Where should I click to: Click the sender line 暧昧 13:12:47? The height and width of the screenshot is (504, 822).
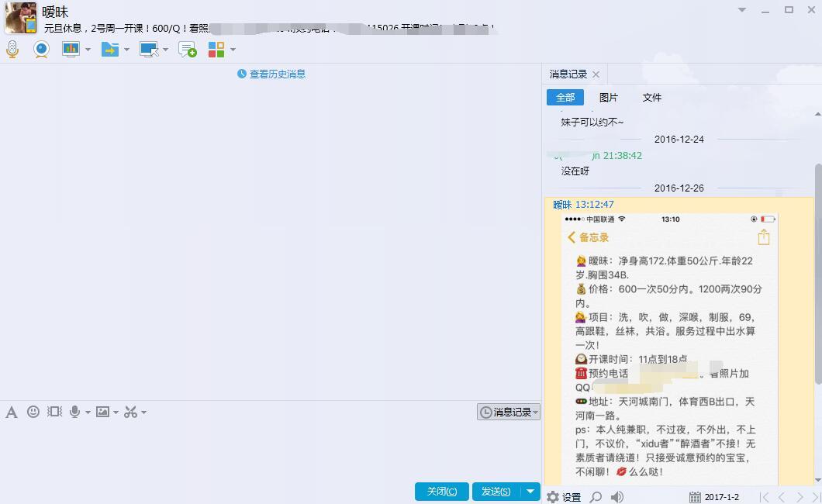(x=583, y=205)
